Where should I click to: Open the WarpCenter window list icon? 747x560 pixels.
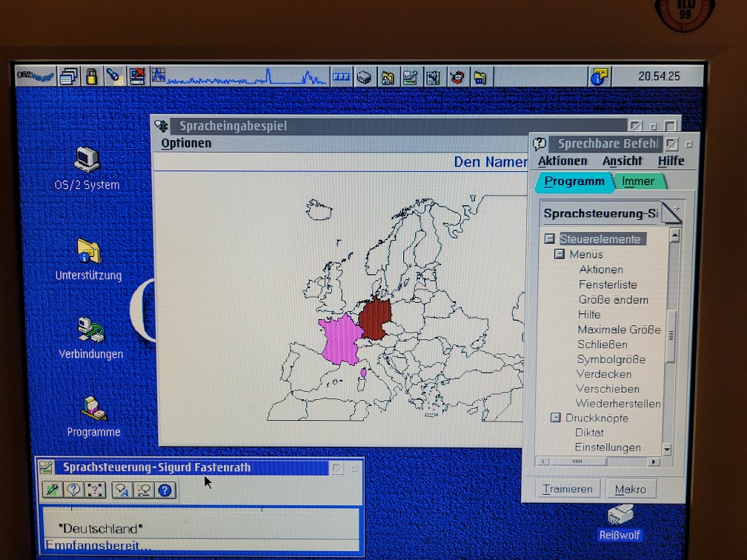69,76
